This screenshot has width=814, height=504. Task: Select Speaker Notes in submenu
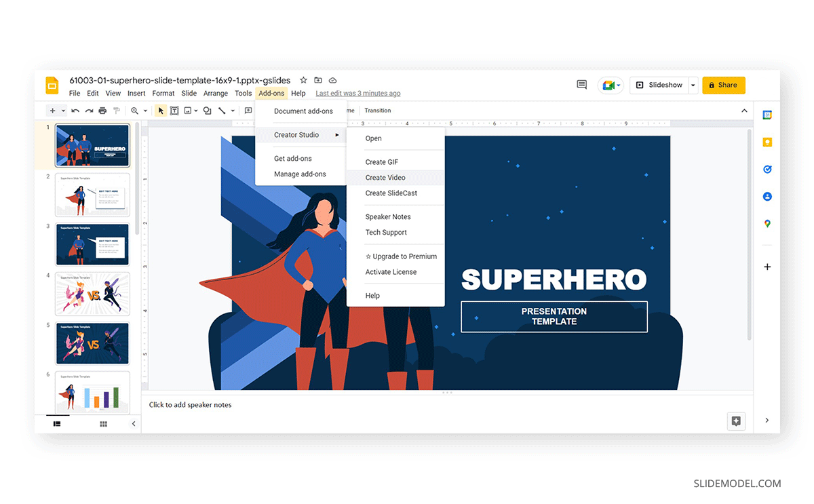[x=395, y=217]
